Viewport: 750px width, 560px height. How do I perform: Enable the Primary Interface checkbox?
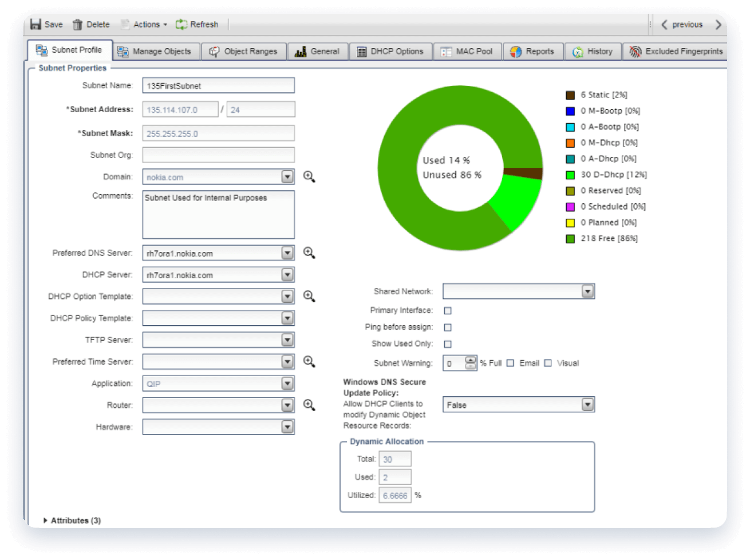click(447, 310)
